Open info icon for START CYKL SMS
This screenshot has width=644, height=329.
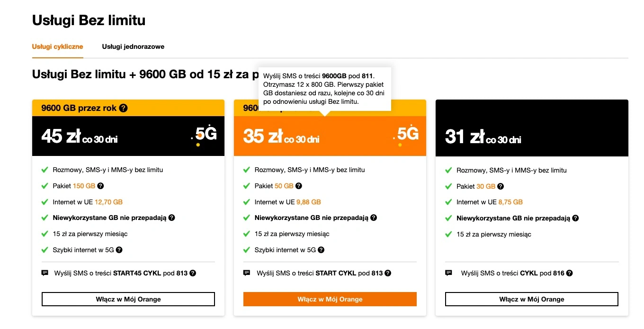click(x=388, y=274)
